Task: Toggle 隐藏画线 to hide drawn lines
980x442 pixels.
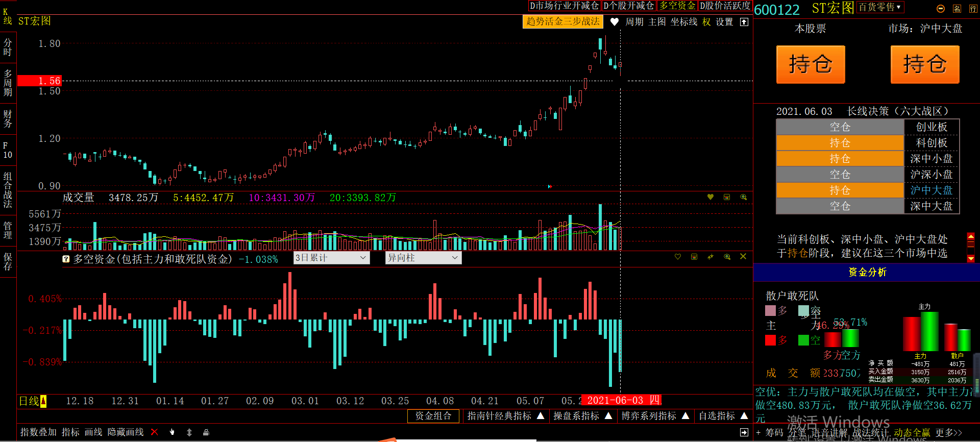Action: 126,432
